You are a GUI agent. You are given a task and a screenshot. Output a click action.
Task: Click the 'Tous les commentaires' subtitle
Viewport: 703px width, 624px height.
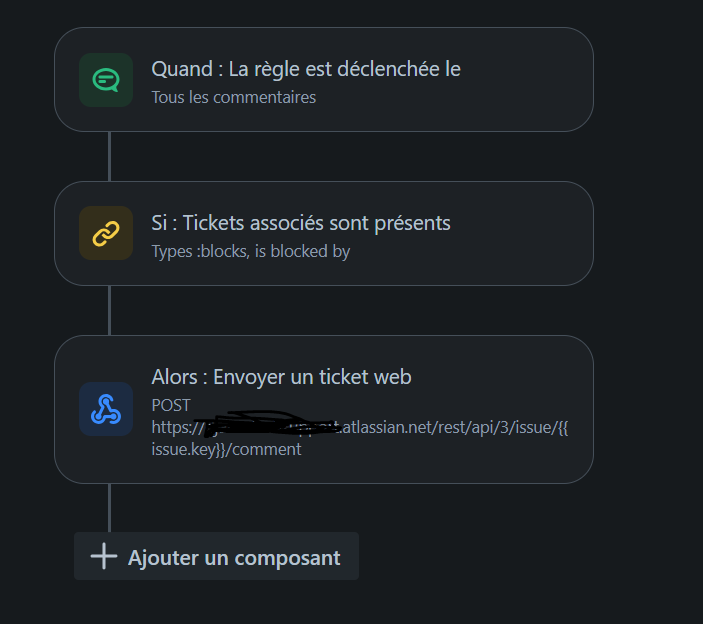pos(234,97)
